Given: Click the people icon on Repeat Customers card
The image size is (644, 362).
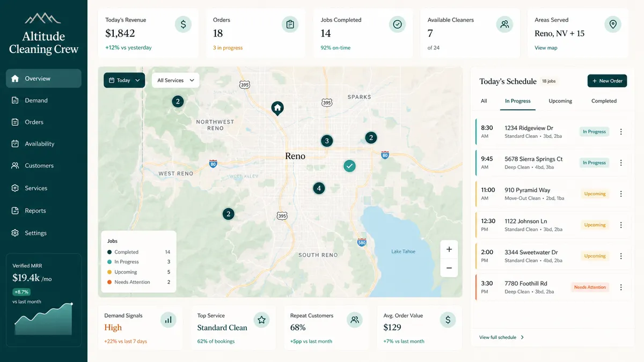Looking at the screenshot, I should coord(354,320).
